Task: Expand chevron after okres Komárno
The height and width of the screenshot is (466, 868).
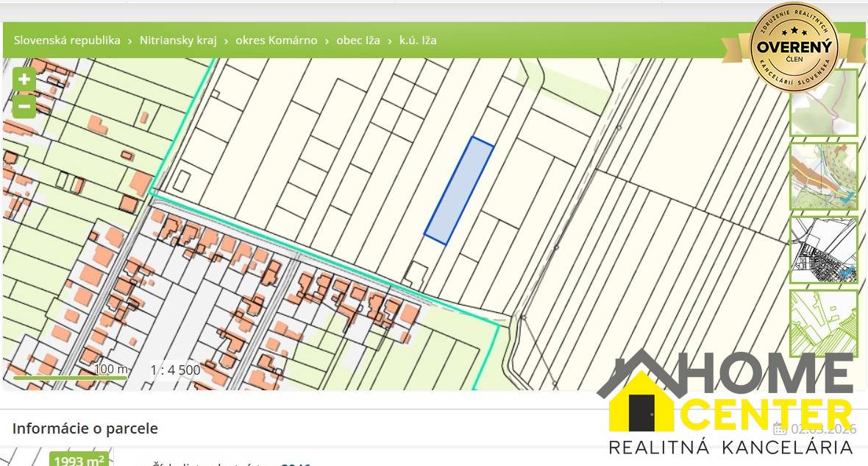Action: coord(327,41)
